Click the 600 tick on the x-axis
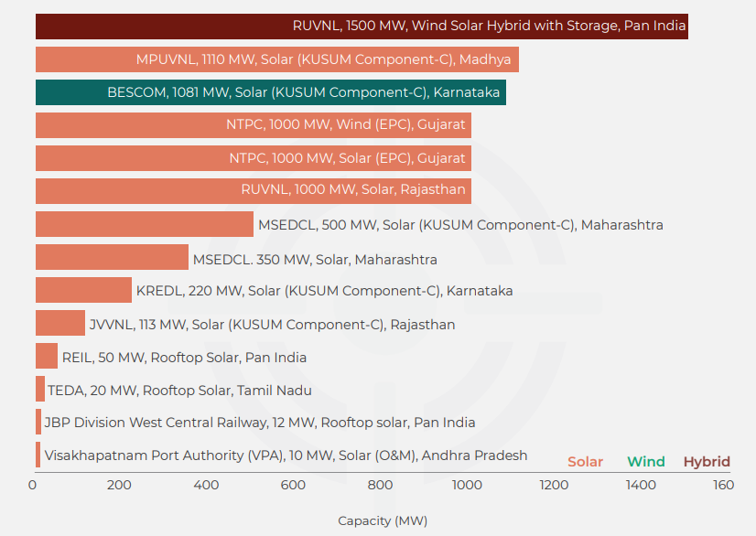Image resolution: width=756 pixels, height=536 pixels. pos(293,486)
